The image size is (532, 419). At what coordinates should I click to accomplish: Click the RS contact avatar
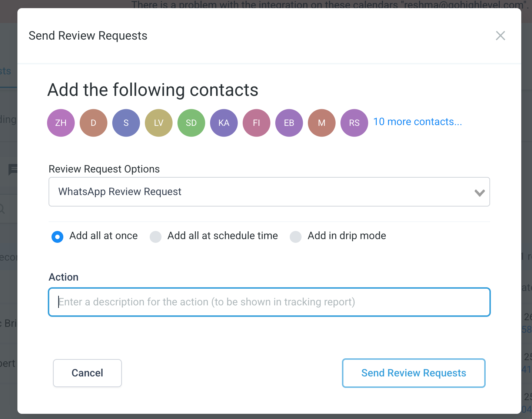tap(354, 123)
